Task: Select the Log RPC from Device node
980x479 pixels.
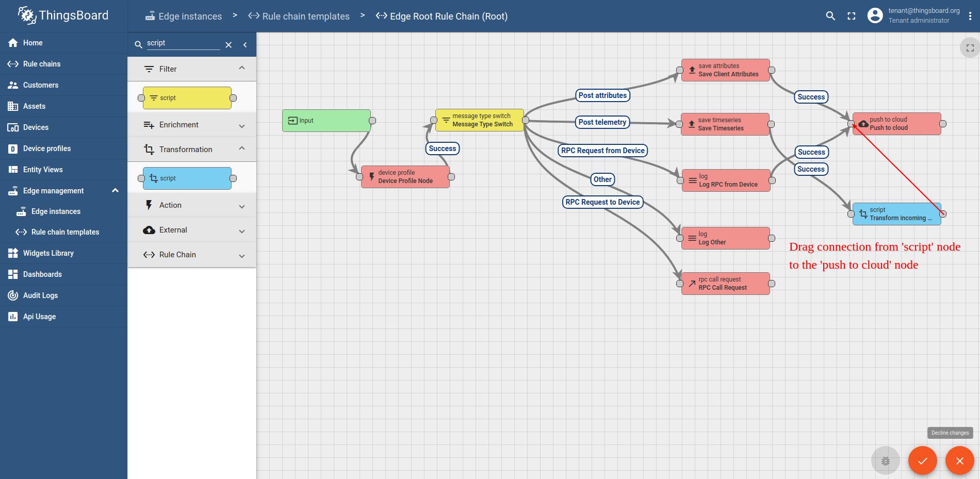Action: click(x=726, y=180)
